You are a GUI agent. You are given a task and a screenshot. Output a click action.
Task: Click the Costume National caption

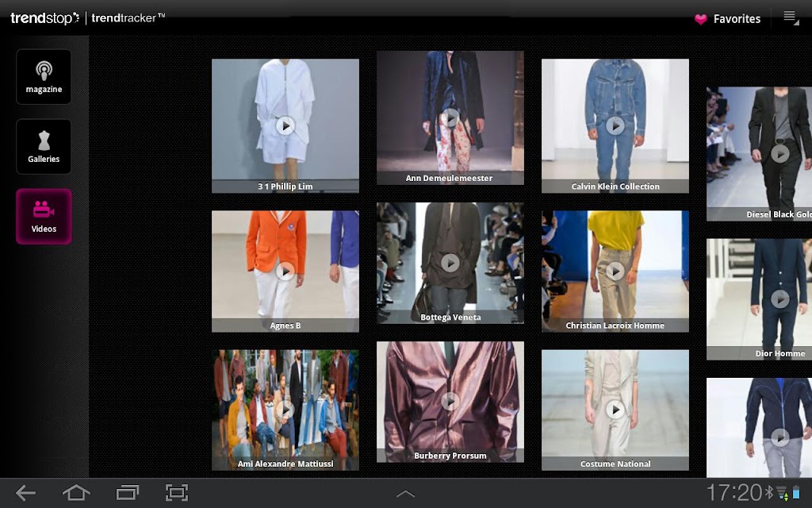tap(615, 464)
